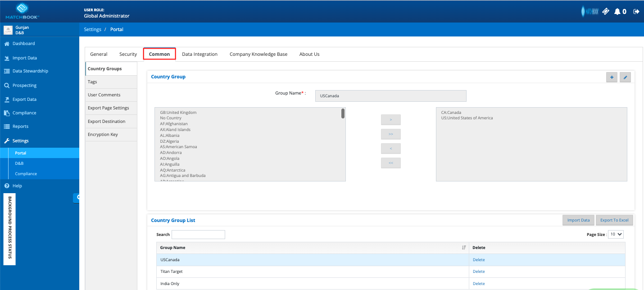This screenshot has width=644, height=290.
Task: Click the Matchbook logo in the sidebar header
Action: (22, 11)
